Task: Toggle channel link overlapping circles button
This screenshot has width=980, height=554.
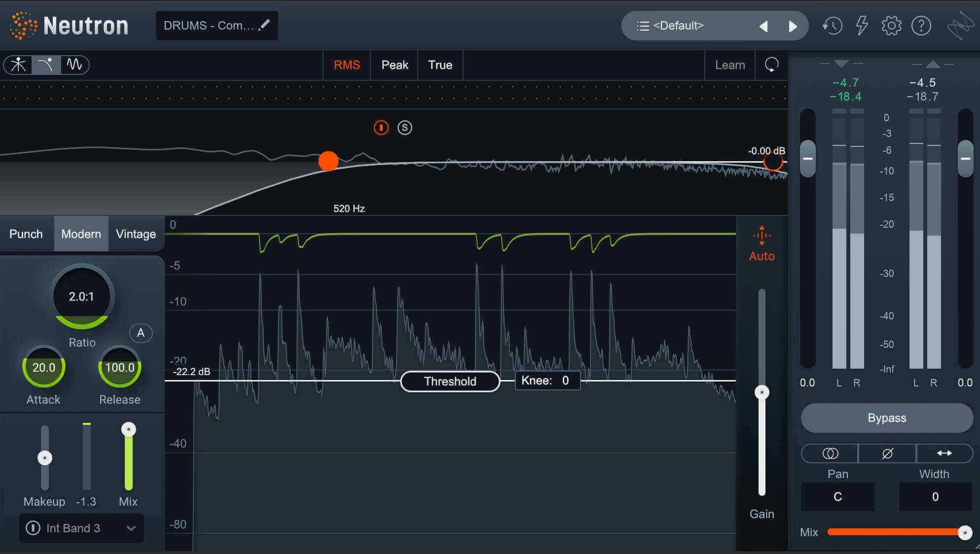Action: pos(830,453)
